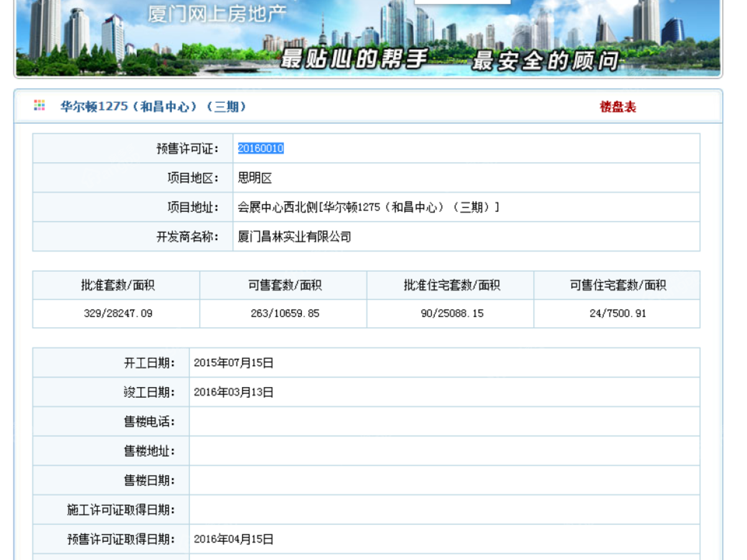Click developer name 厦门昌林实业有限公司
Image resolution: width=747 pixels, height=560 pixels.
[x=294, y=236]
